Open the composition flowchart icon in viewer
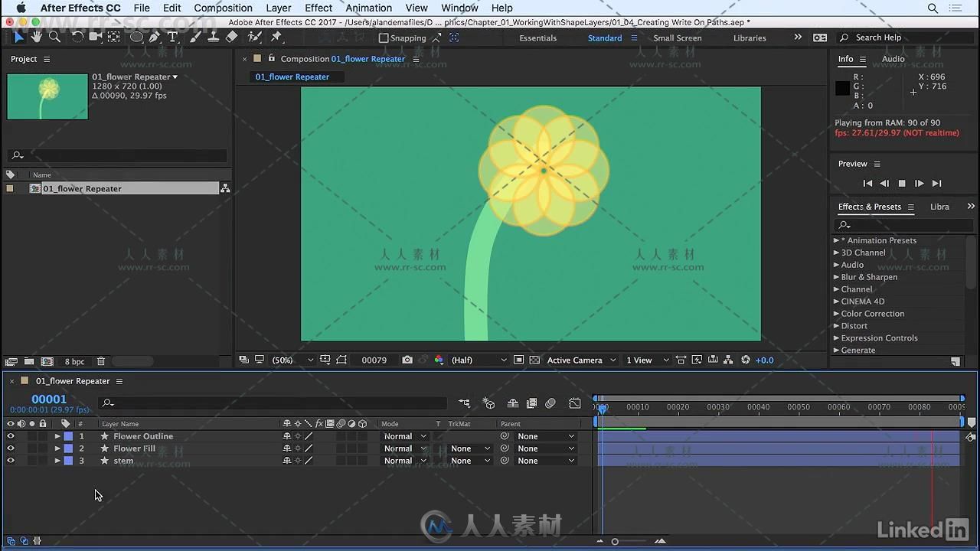 [x=727, y=360]
